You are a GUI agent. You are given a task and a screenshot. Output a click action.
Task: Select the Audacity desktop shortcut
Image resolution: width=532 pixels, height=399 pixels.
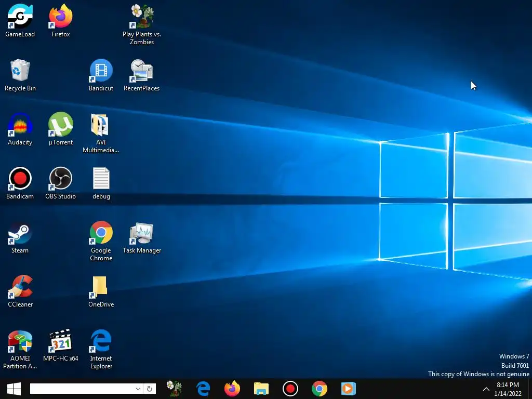coord(20,129)
